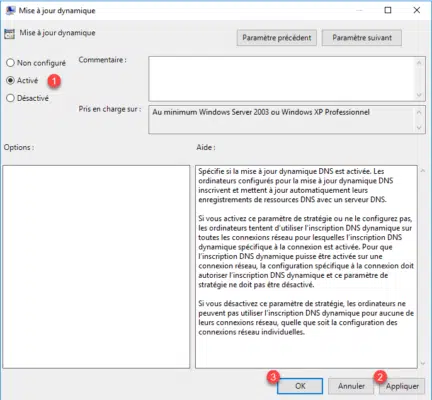The image size is (432, 400).
Task: Select the Non configuré radio option
Action: point(11,63)
